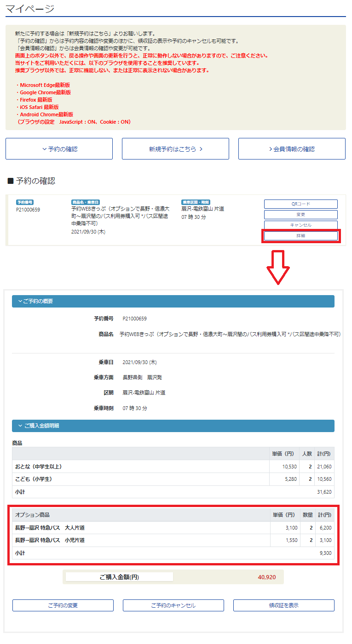Screen dimensions: 352x644
Task: Open 新規予約はこちら to start new booking
Action: (x=175, y=149)
